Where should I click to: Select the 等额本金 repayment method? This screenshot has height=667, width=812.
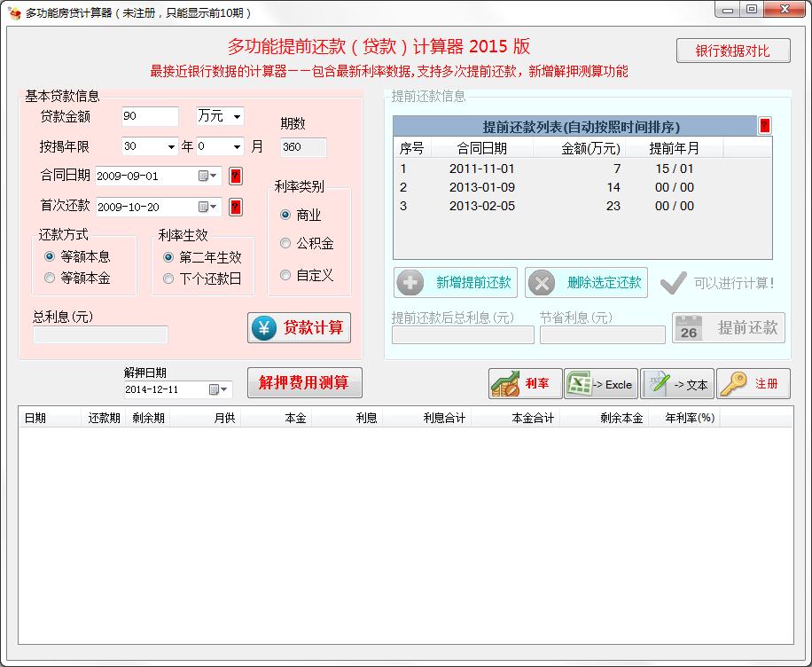pos(50,276)
